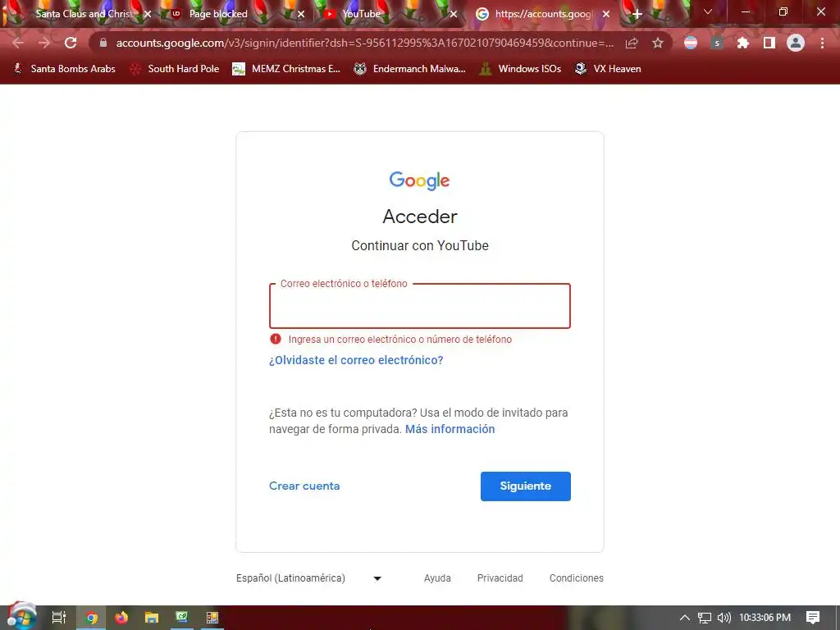Image resolution: width=840 pixels, height=630 pixels.
Task: Switch to the Santa Claus and Christmas tab
Action: click(83, 14)
